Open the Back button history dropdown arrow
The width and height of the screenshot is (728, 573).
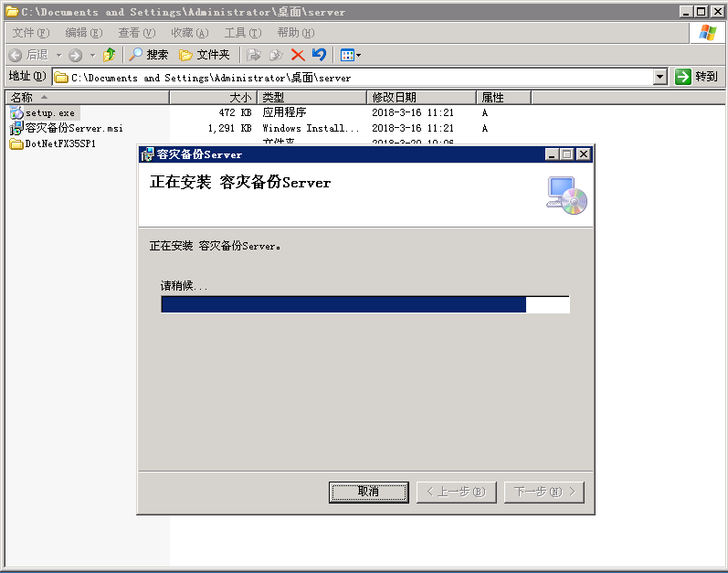point(58,55)
